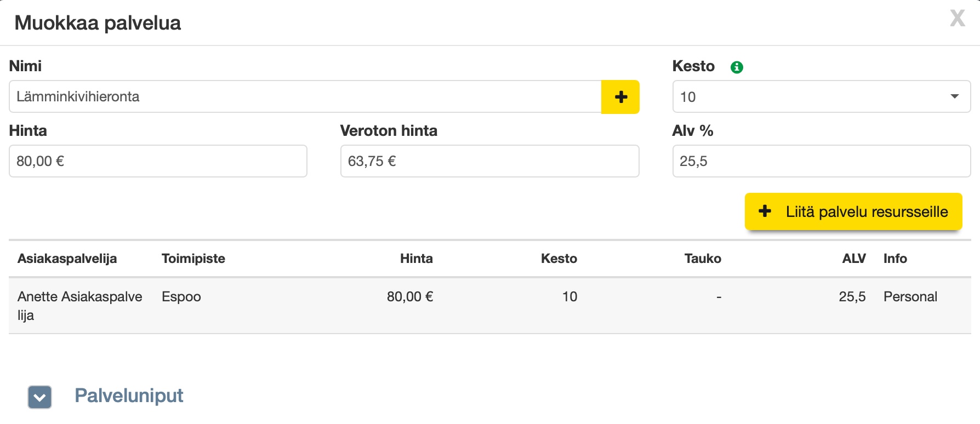Click the Asiakaspalvelija column header
The height and width of the screenshot is (424, 980).
67,259
